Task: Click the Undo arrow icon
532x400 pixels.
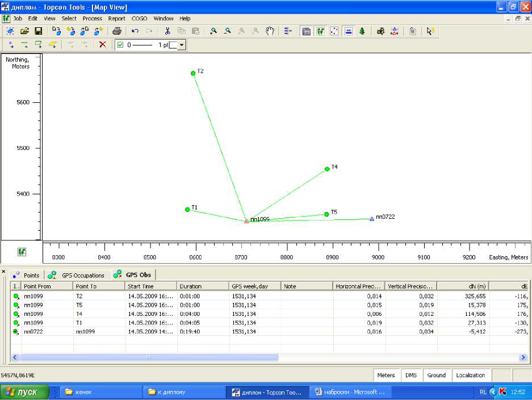Action: (x=135, y=31)
